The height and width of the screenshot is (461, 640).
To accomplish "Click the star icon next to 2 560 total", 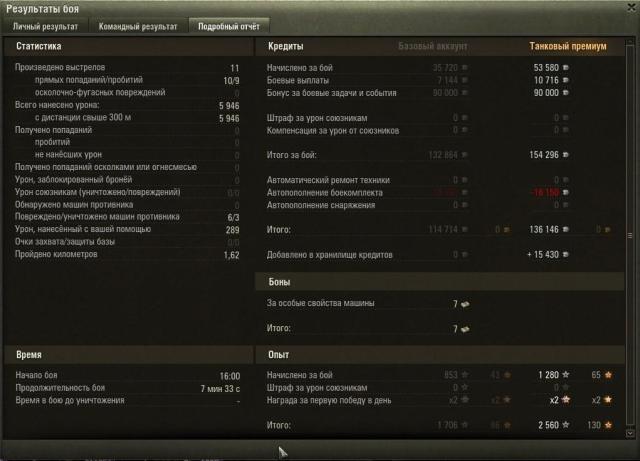I will (566, 425).
